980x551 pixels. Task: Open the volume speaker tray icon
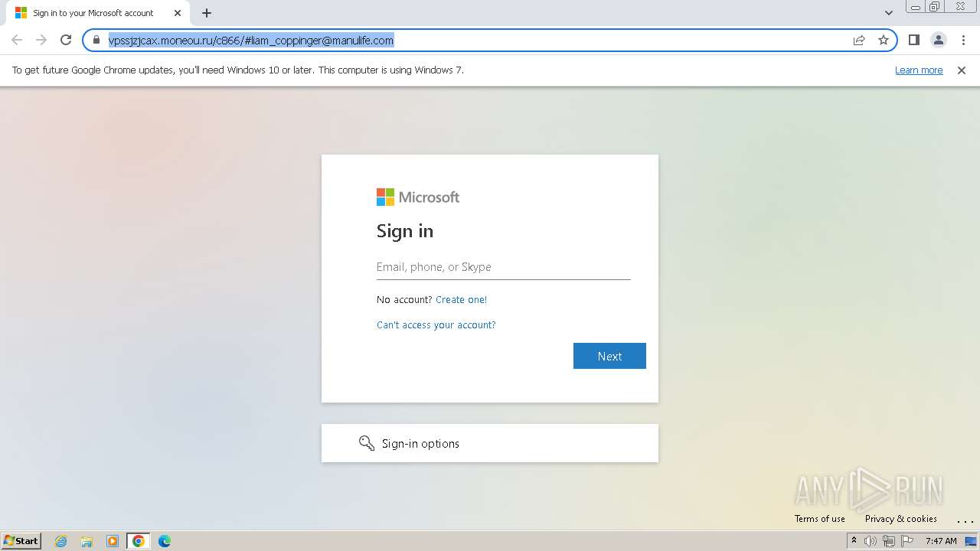pyautogui.click(x=871, y=541)
